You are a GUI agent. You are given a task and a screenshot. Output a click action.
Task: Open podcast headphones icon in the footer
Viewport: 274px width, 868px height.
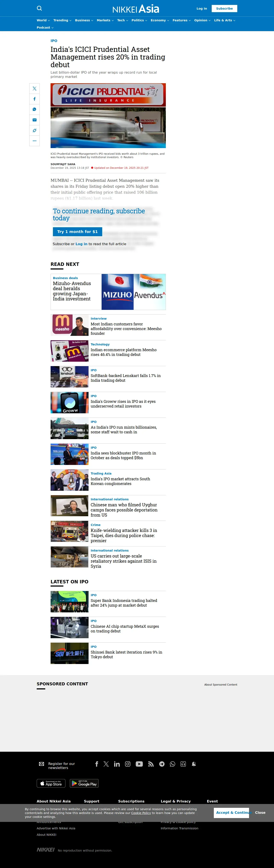point(183,764)
